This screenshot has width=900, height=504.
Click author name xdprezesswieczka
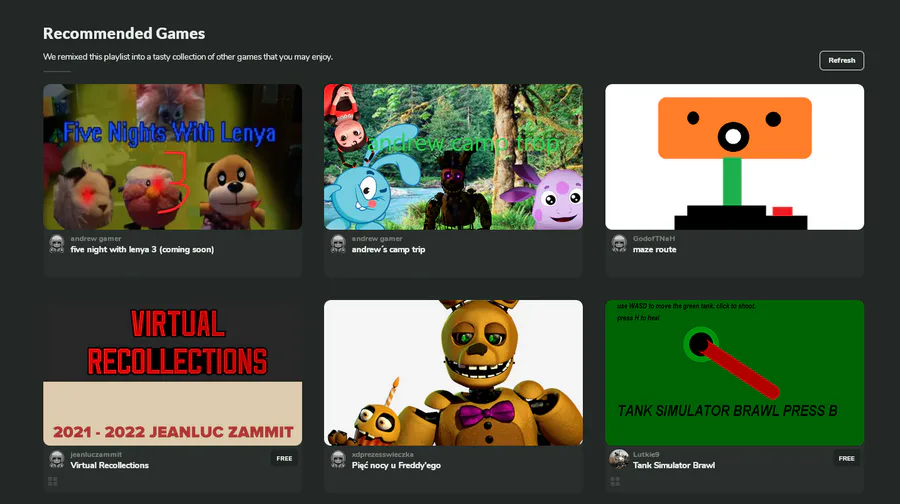click(382, 455)
